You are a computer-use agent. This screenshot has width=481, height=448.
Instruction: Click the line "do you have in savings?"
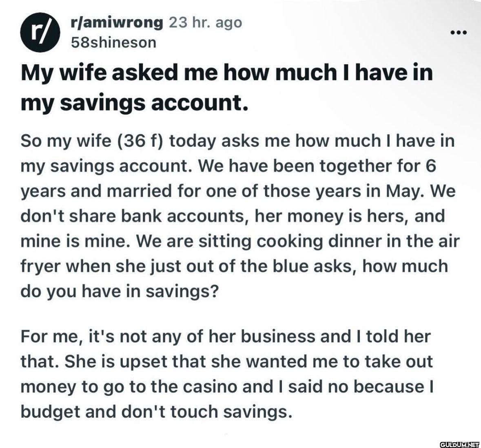click(118, 292)
